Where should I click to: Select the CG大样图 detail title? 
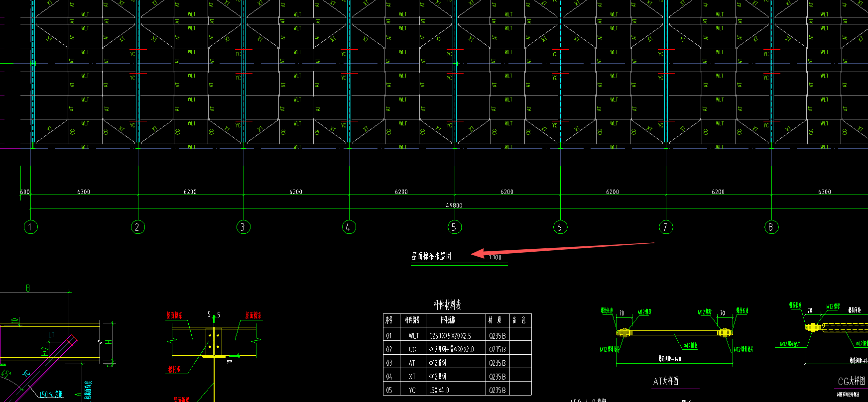pos(852,381)
